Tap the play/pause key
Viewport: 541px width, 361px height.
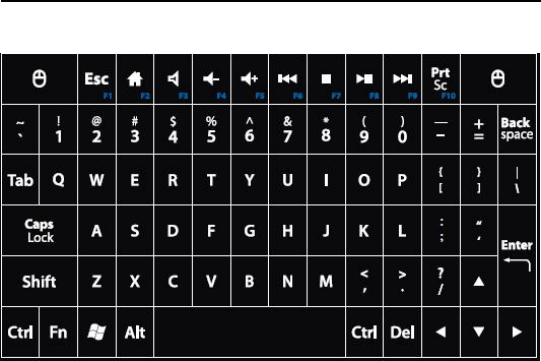point(364,79)
